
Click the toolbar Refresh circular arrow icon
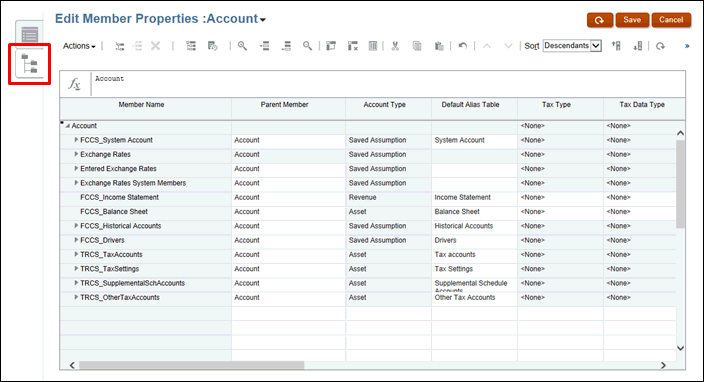click(x=660, y=46)
